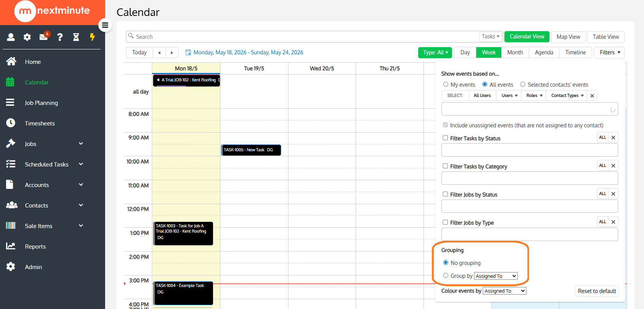Click the Today button
The width and height of the screenshot is (644, 309).
[x=139, y=52]
